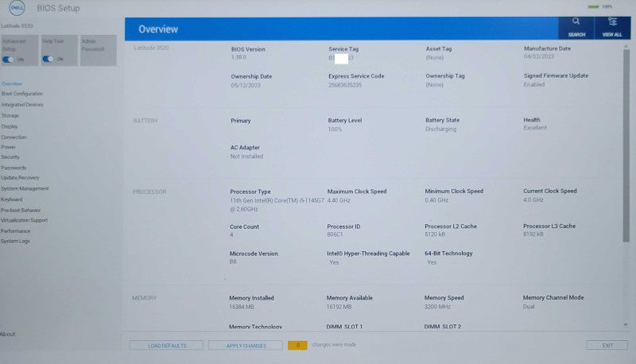Click the Health Excellent value
The image size is (636, 364).
534,128
